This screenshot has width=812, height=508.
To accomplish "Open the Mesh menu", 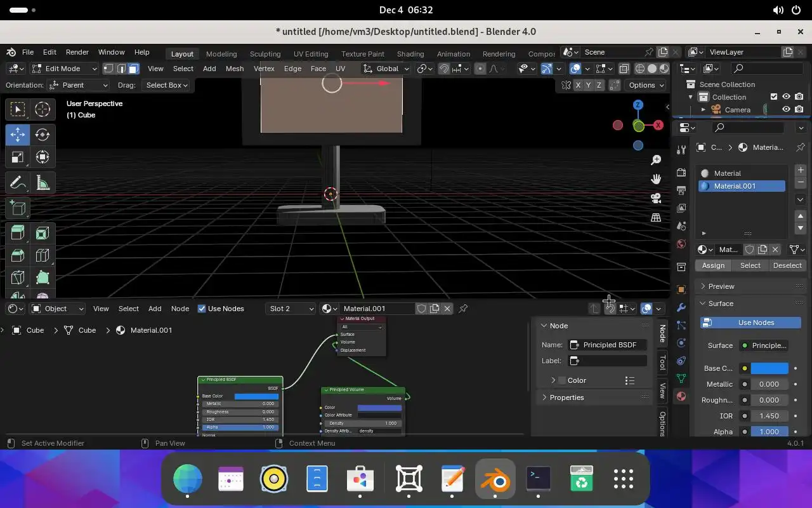I will (234, 69).
